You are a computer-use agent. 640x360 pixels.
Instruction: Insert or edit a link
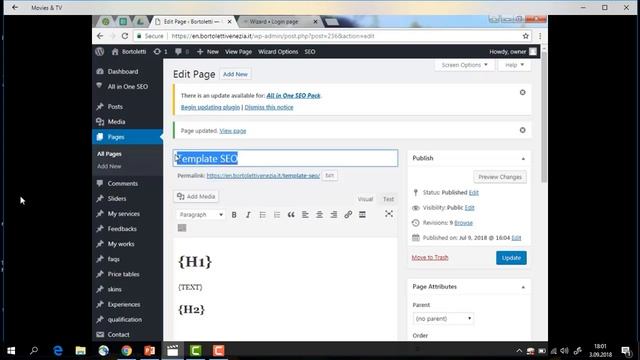(348, 215)
